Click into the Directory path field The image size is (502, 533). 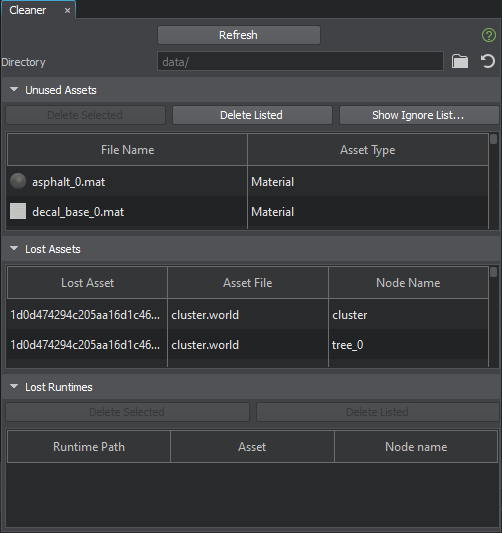[x=300, y=61]
